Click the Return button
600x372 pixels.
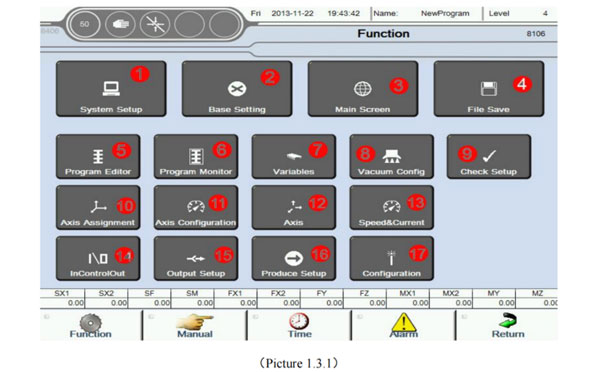click(x=508, y=326)
